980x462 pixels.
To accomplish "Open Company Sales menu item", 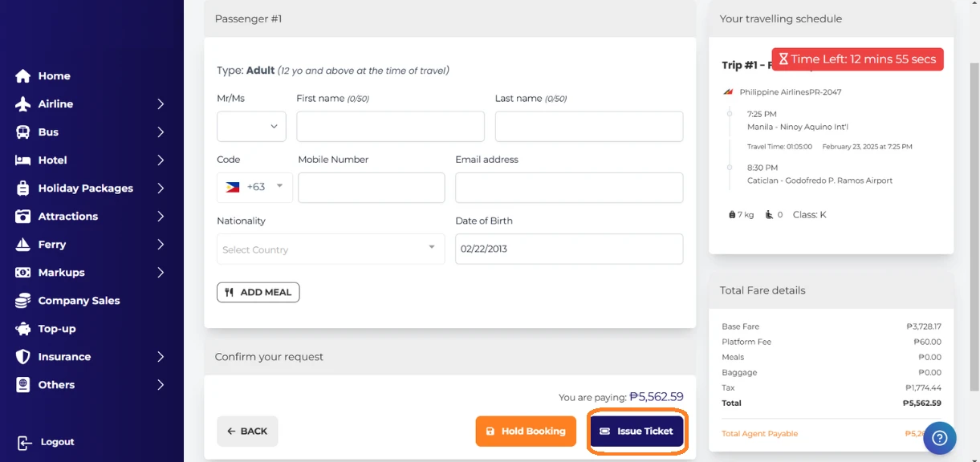I will click(79, 301).
